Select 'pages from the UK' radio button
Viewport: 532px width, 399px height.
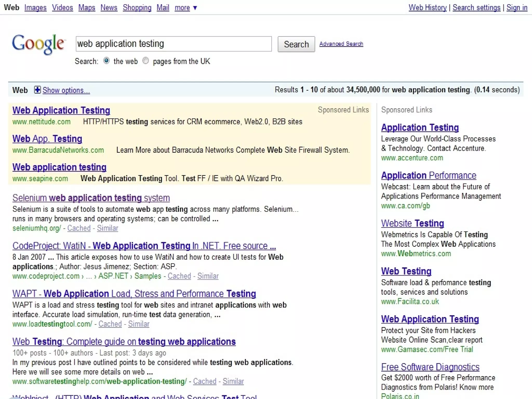pos(146,61)
